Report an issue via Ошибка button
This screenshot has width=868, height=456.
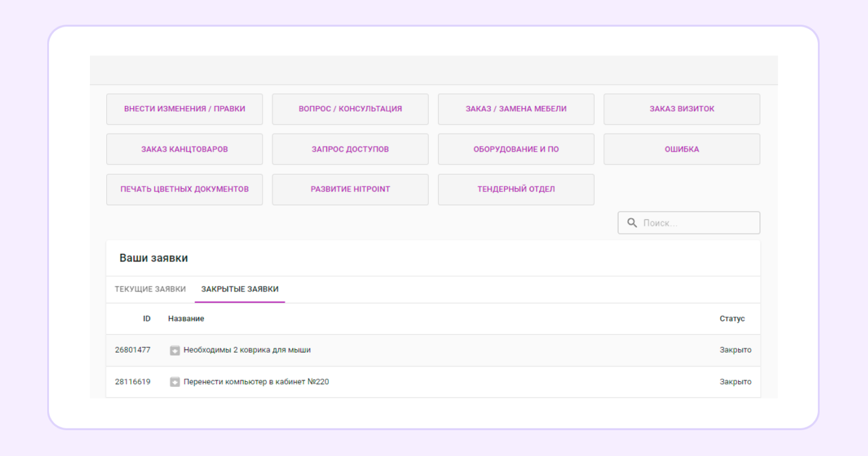click(681, 149)
